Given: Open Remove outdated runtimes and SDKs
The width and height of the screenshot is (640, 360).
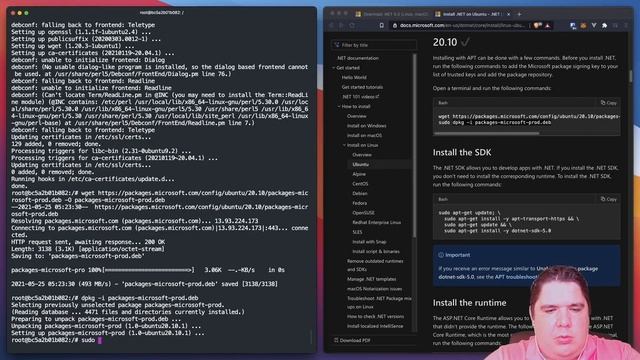Looking at the screenshot, I should (375, 265).
